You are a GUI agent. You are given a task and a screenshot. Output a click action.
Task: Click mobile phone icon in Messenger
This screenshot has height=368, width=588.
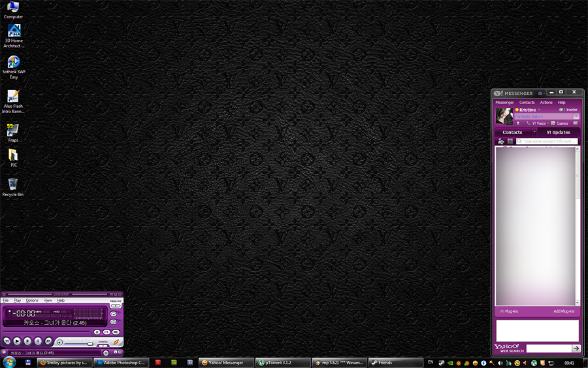[518, 123]
